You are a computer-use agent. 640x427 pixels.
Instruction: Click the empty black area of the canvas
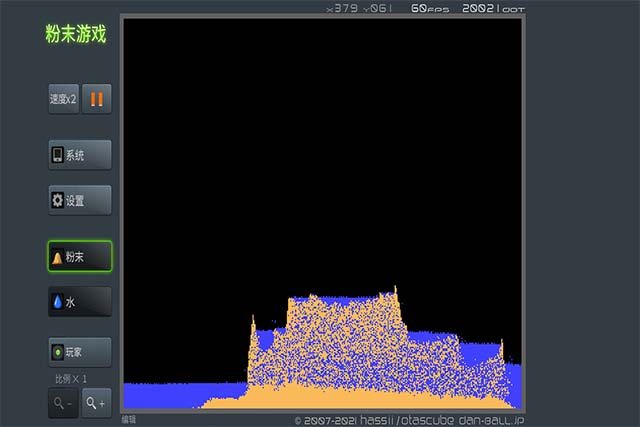[320, 150]
